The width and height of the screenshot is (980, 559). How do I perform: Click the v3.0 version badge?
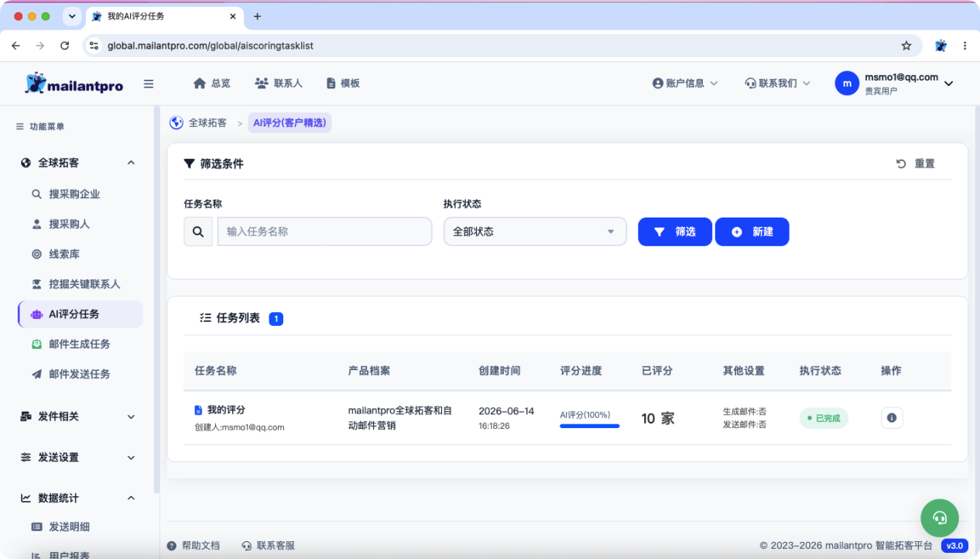click(954, 546)
